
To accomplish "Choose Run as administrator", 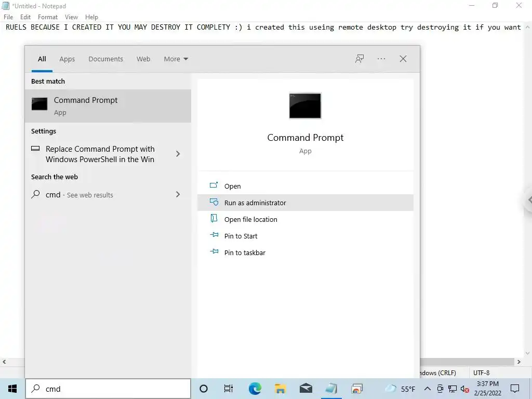I will (305, 203).
